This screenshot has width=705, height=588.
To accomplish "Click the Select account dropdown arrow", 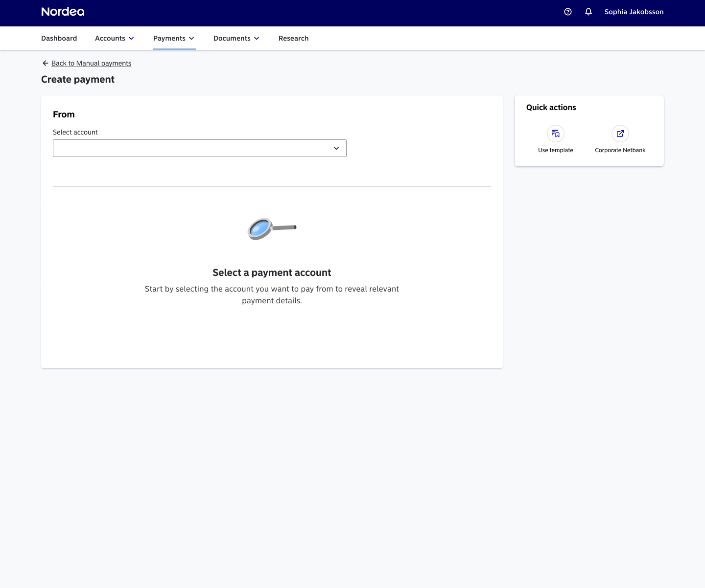I will (336, 148).
